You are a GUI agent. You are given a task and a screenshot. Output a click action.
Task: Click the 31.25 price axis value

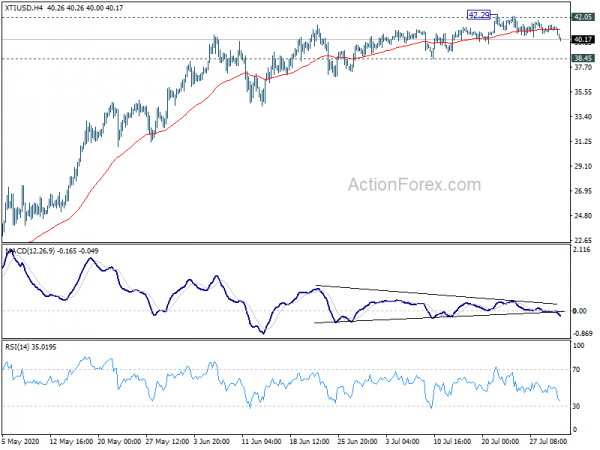(583, 142)
